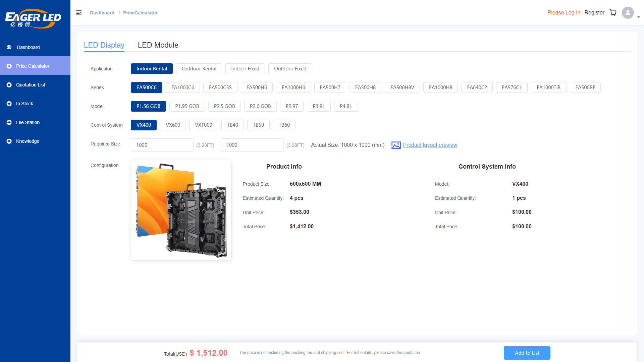Focus the second Required Size input
This screenshot has height=362, width=644.
(x=252, y=145)
